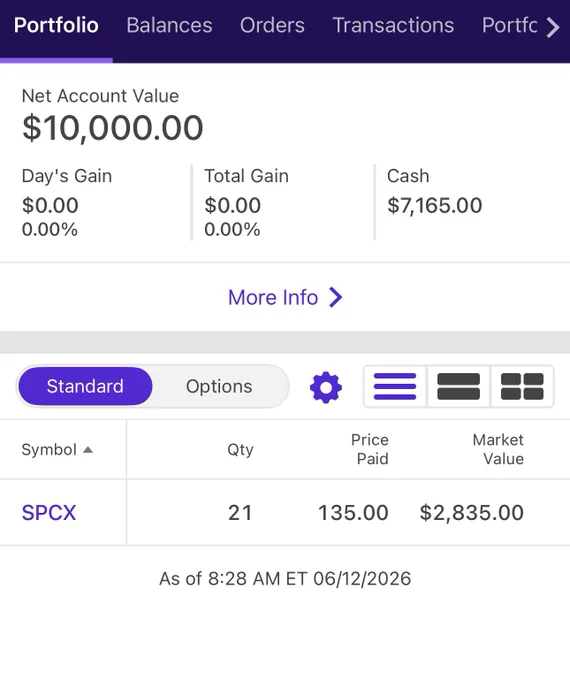The image size is (570, 680).
Task: Switch to grid tile view icon
Action: click(522, 386)
